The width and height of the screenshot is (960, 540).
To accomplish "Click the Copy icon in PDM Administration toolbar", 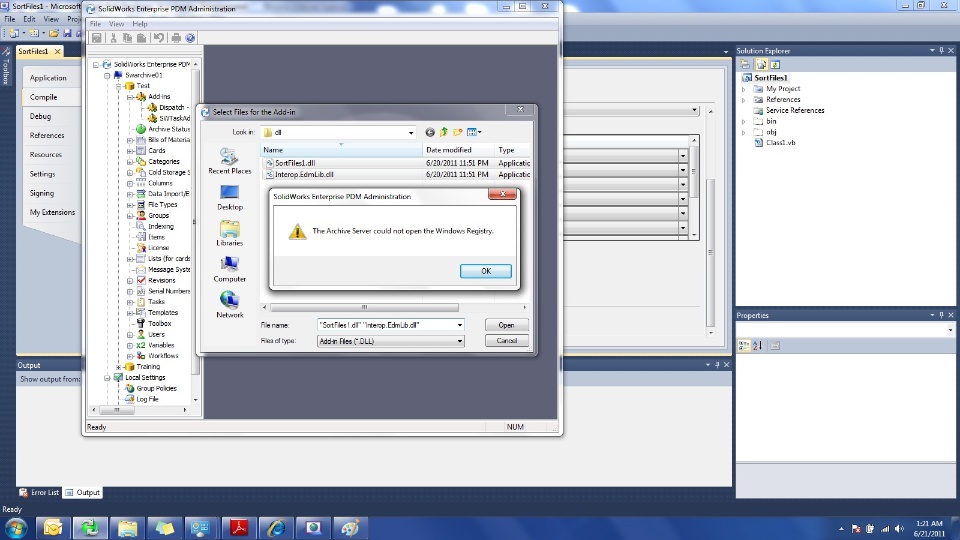I will pos(127,38).
